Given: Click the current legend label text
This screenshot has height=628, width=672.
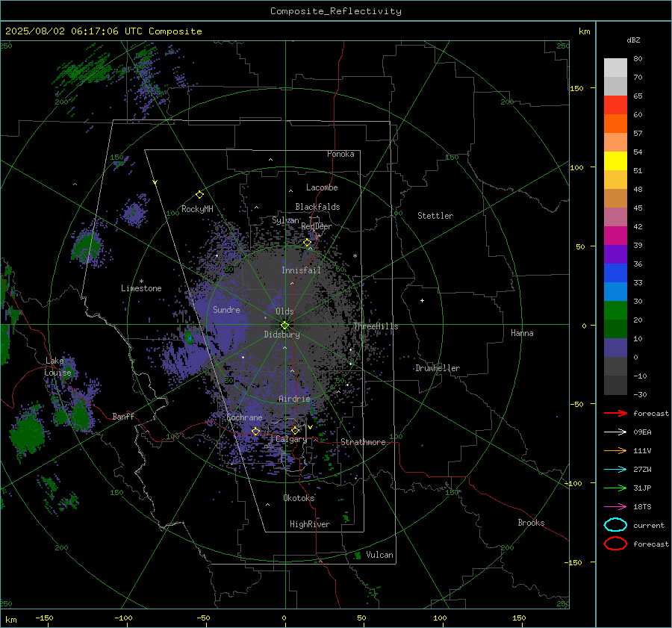Looking at the screenshot, I should (x=649, y=526).
